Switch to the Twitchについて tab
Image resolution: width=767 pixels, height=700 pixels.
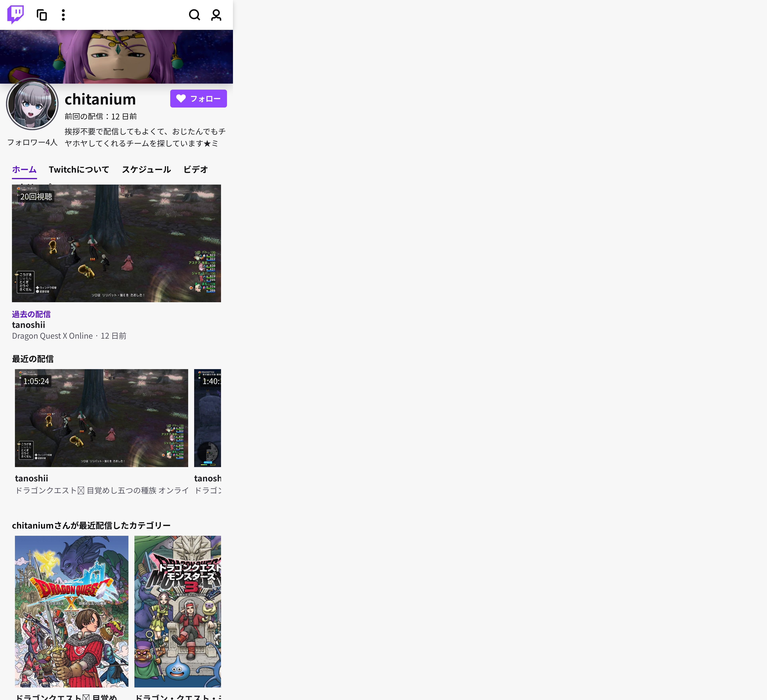(79, 170)
